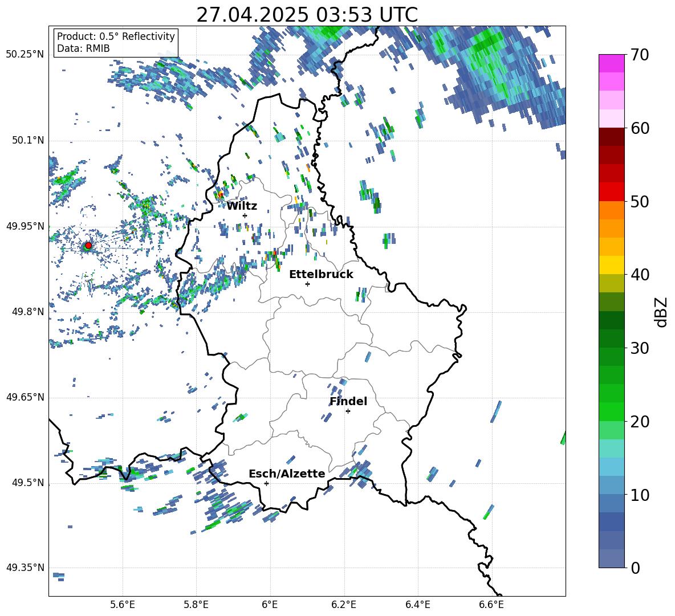Viewport: 675px width, 616px height.
Task: Click the 50.25°N latitude label
Action: (x=25, y=55)
